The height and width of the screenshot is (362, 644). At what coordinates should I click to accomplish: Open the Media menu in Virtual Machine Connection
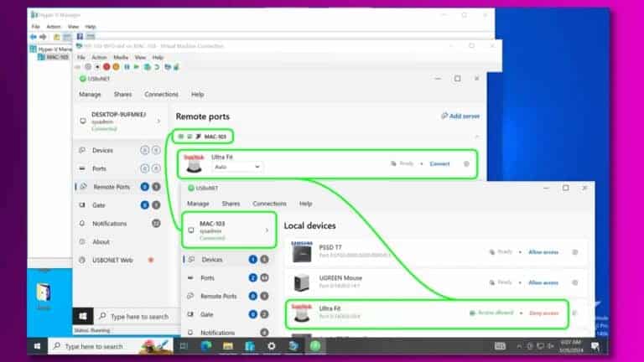pyautogui.click(x=121, y=57)
